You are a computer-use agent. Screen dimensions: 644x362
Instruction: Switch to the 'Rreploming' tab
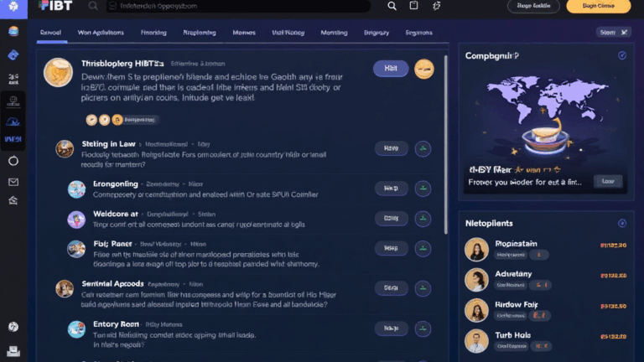[x=200, y=33]
